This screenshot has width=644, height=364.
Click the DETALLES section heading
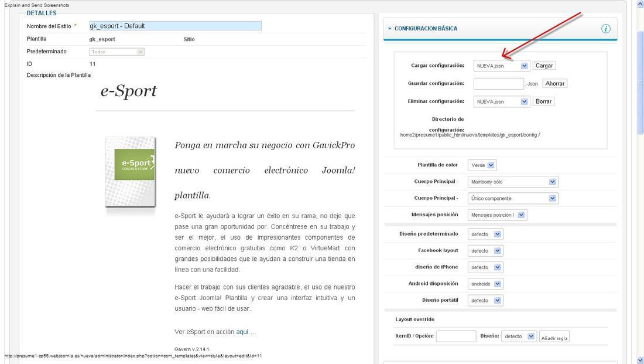42,13
